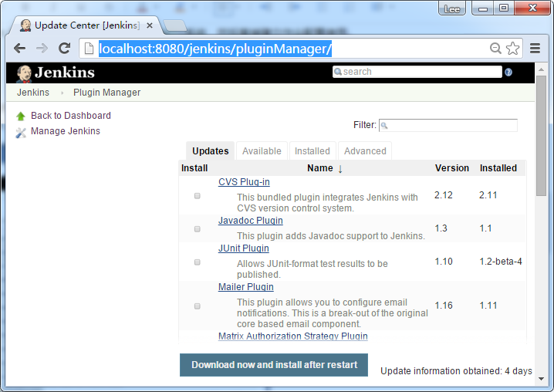Click Download now and install after restart
Screen dimensions: 554x392
[274, 365]
